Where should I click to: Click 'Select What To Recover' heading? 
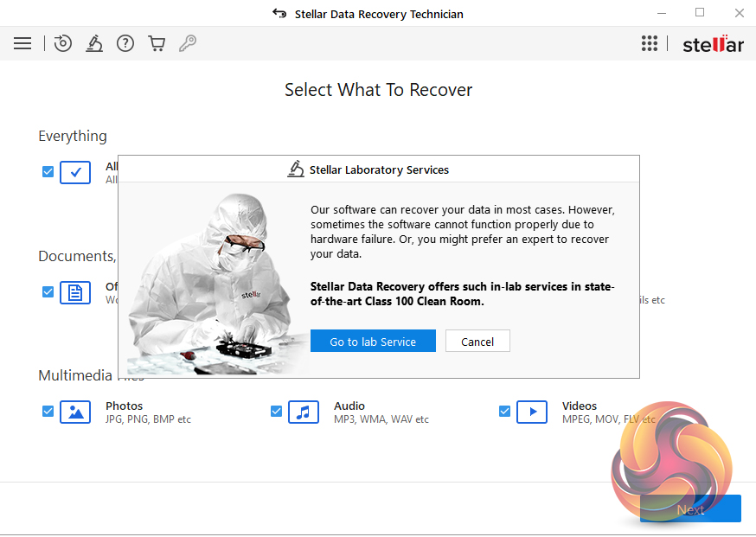379,90
